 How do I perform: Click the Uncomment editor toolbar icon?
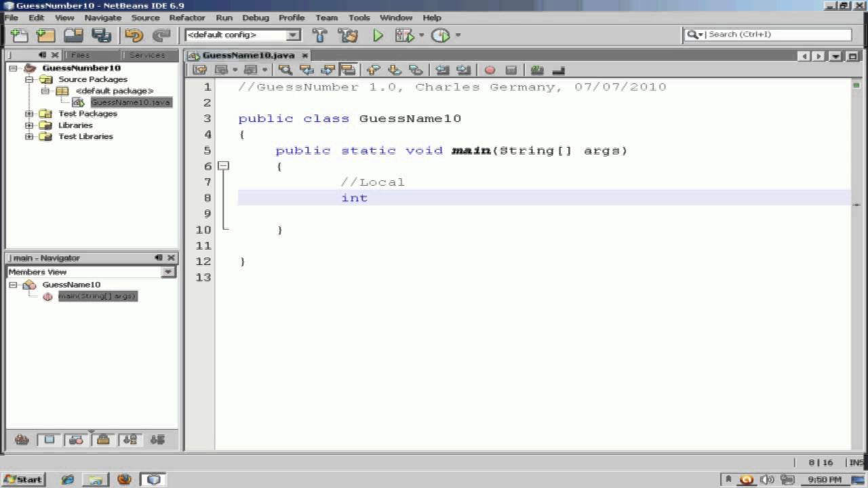point(559,70)
